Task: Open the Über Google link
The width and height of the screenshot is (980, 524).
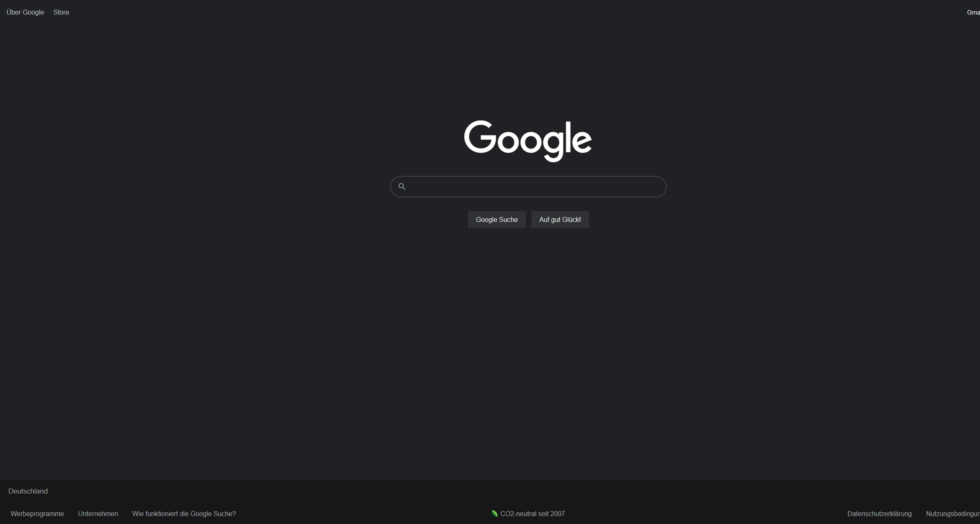Action: [x=25, y=12]
